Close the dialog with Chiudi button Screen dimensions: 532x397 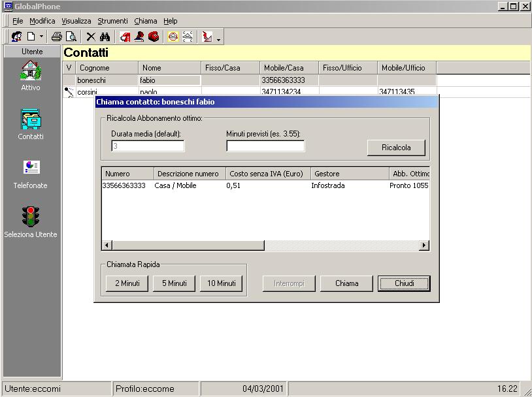click(404, 283)
